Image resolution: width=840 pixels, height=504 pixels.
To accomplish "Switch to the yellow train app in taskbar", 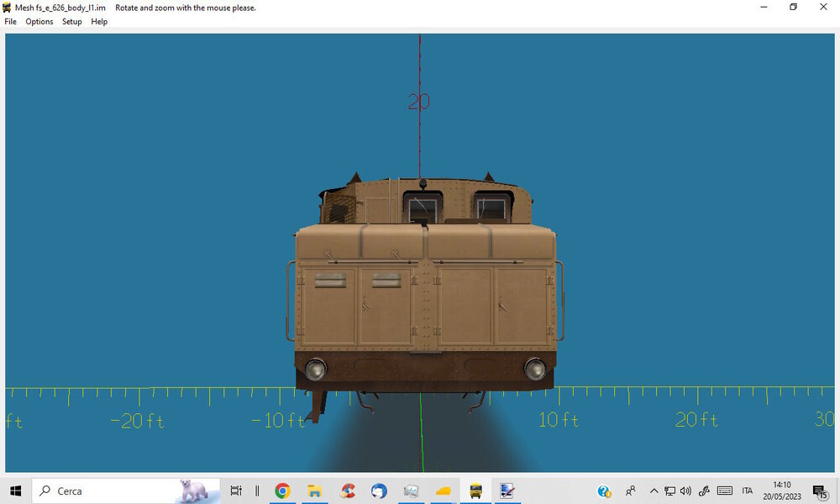I will [475, 491].
